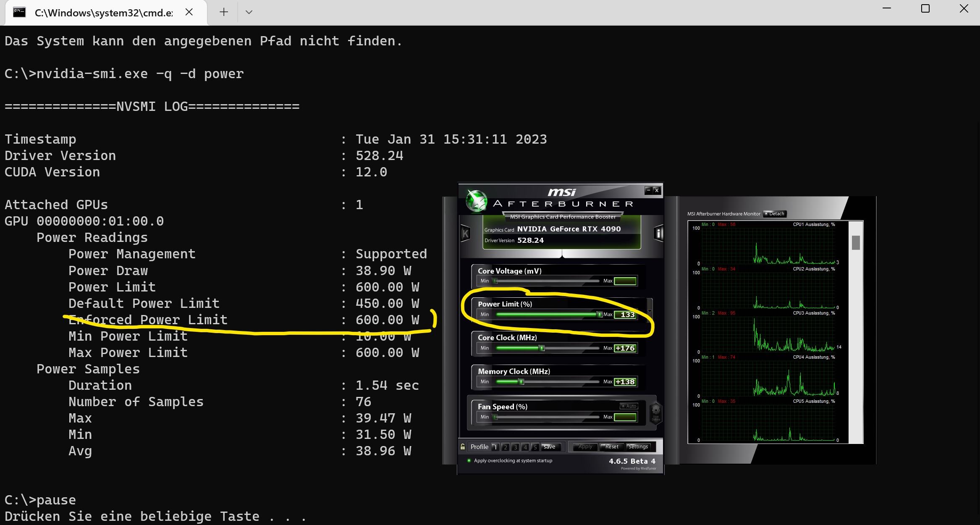This screenshot has height=525, width=980.
Task: Select the cmd.exe terminal tab
Action: [x=103, y=13]
